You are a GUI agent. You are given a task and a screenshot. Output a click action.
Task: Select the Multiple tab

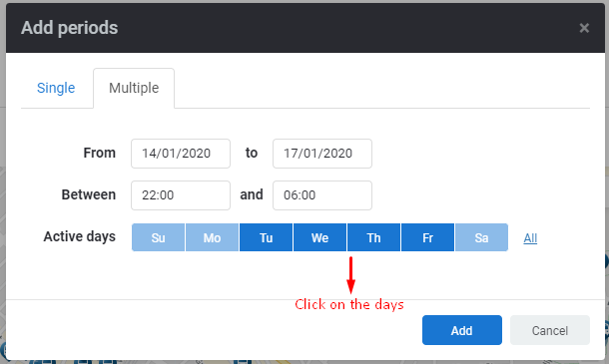pyautogui.click(x=134, y=88)
